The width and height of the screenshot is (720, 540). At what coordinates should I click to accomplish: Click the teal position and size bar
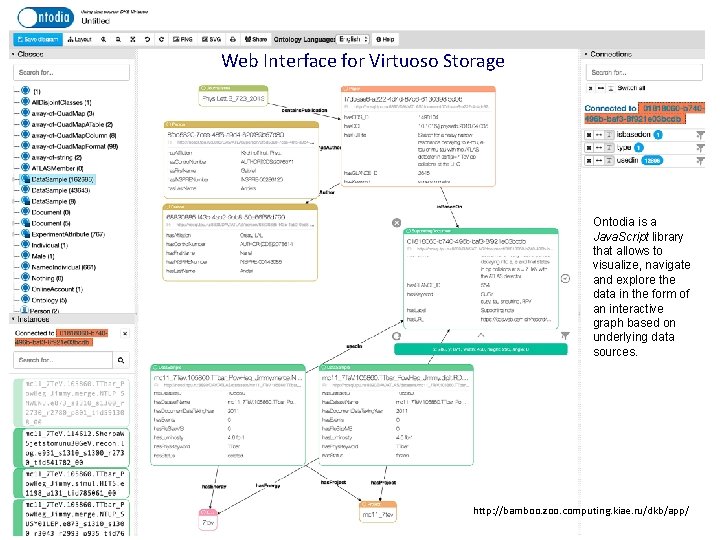click(481, 349)
